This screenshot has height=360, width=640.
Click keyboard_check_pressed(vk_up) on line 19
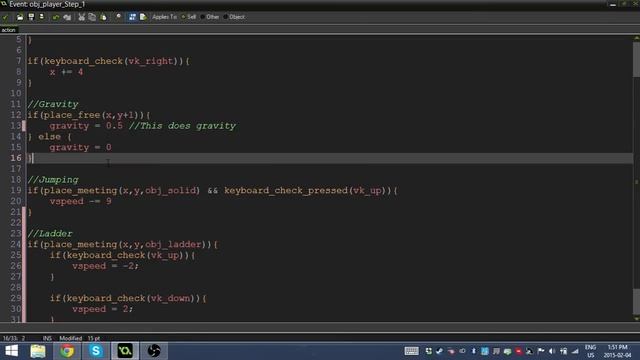click(x=305, y=190)
